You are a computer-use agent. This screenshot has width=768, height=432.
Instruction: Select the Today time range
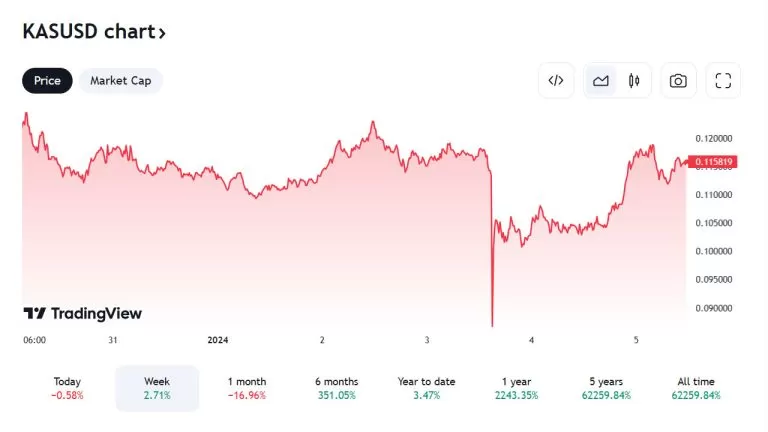67,388
